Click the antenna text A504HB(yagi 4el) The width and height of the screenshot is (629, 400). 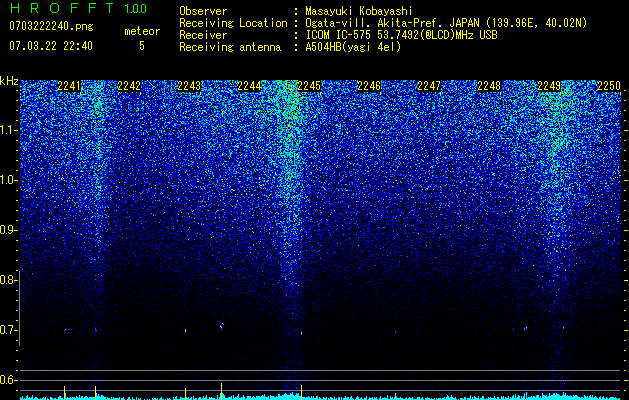[x=353, y=47]
